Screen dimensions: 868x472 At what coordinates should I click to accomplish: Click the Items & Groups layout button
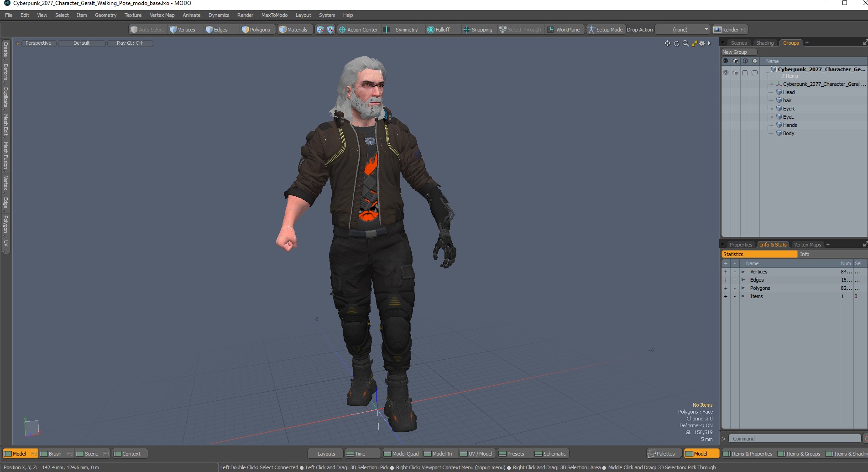pyautogui.click(x=799, y=454)
